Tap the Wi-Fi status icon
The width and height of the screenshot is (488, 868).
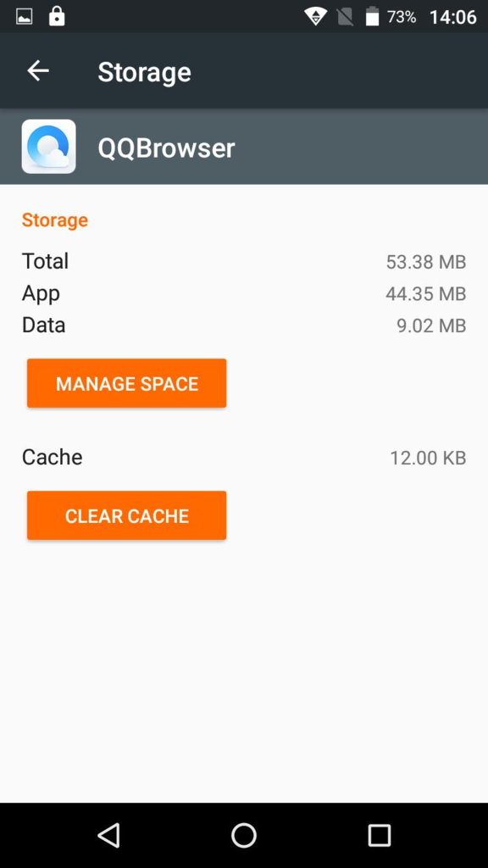315,17
